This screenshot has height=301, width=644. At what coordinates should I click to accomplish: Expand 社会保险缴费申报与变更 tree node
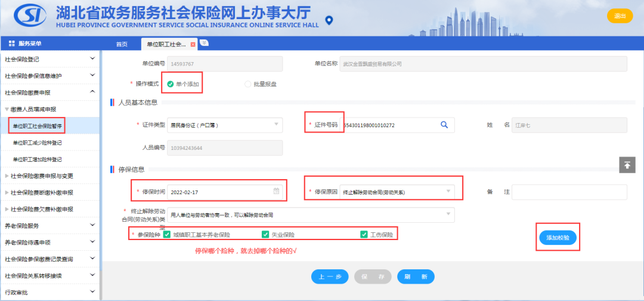7,176
